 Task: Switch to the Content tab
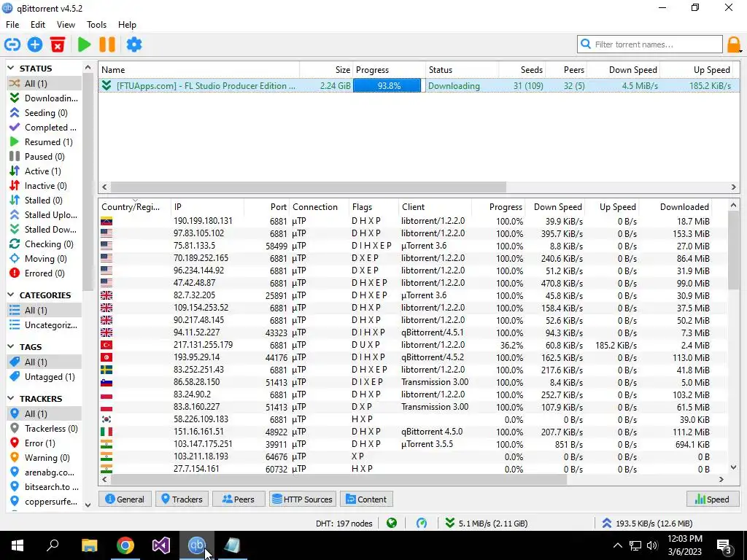click(x=366, y=499)
